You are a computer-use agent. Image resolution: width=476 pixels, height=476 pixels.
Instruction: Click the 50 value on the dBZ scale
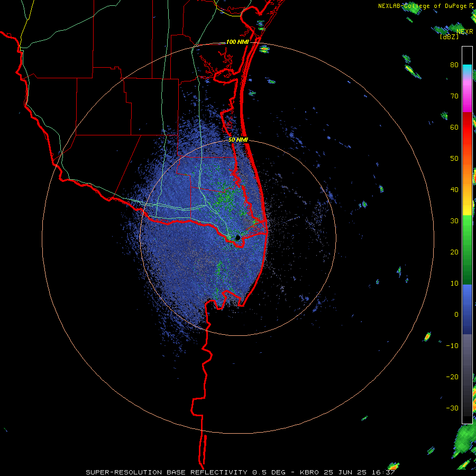[x=454, y=159]
